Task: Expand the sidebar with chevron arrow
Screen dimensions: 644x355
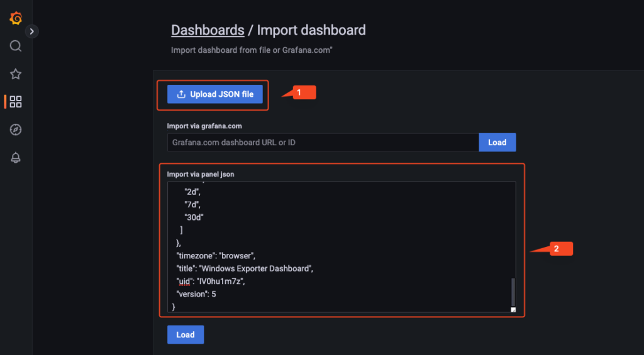Action: [32, 31]
